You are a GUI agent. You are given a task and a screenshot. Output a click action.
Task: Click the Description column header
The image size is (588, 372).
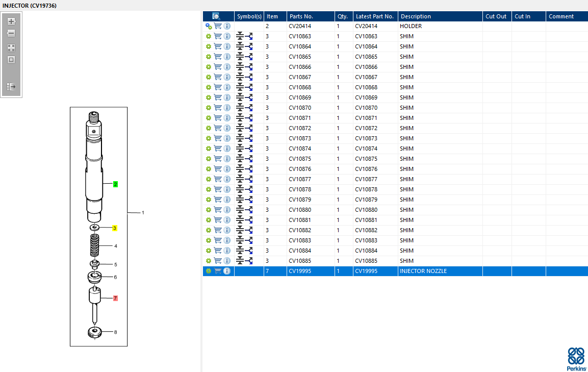tap(440, 16)
